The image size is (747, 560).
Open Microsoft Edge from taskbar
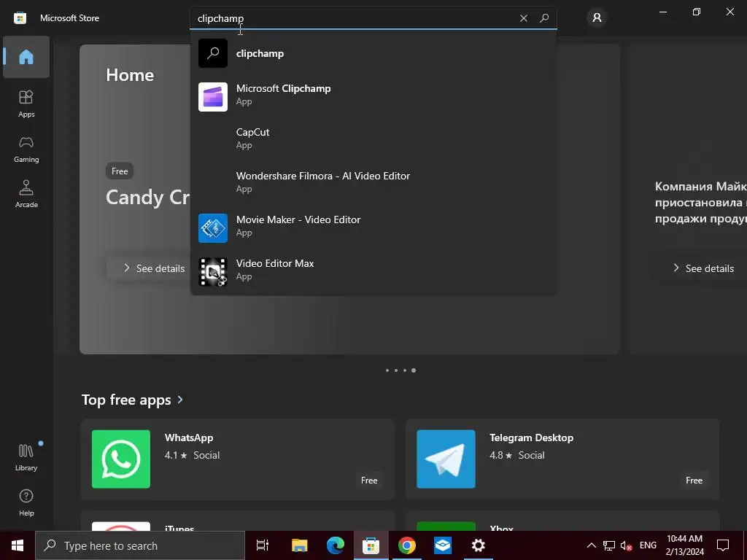click(x=336, y=545)
